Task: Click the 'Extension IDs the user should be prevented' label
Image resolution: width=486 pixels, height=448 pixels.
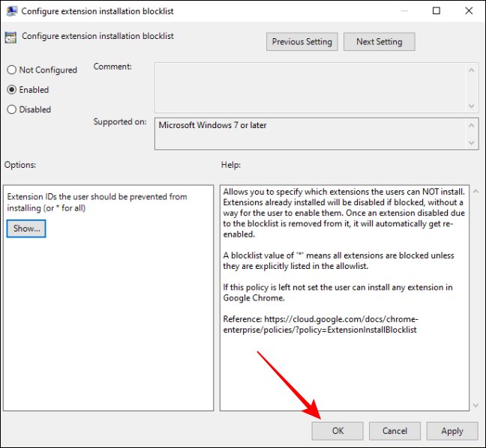Action: (x=97, y=202)
